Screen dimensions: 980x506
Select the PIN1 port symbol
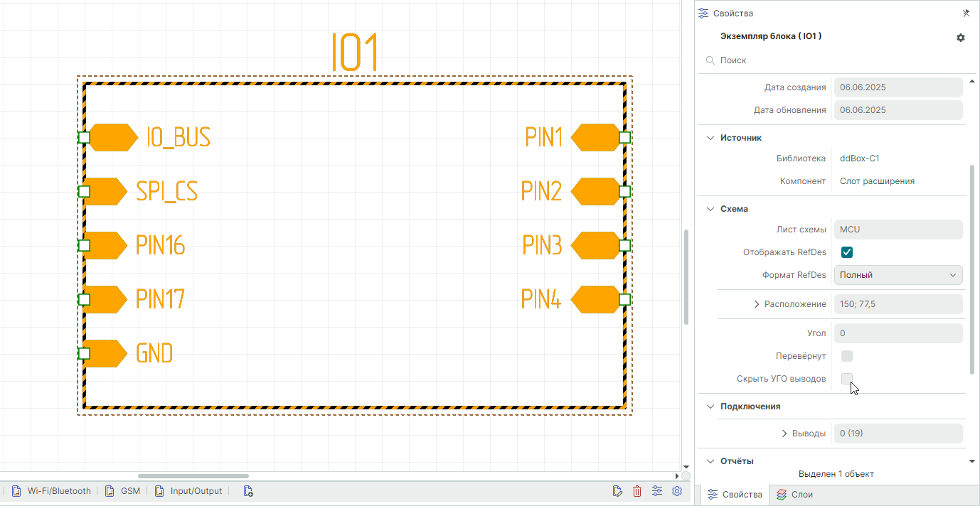click(x=596, y=137)
